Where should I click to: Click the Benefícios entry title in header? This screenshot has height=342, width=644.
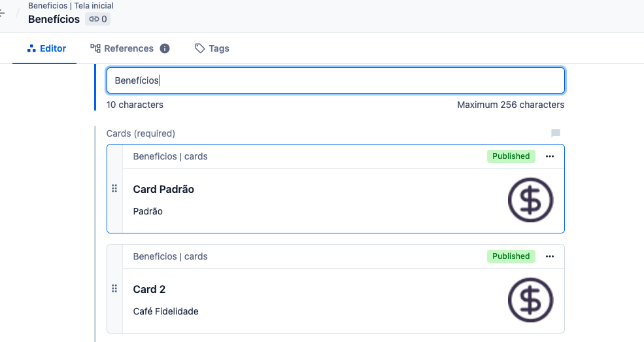(54, 19)
